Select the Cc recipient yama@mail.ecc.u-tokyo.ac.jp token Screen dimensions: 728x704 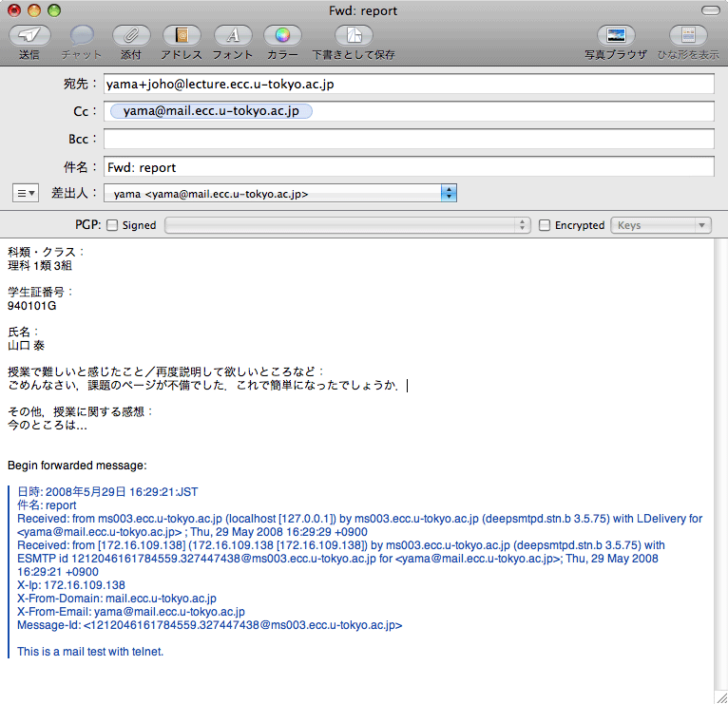click(211, 111)
